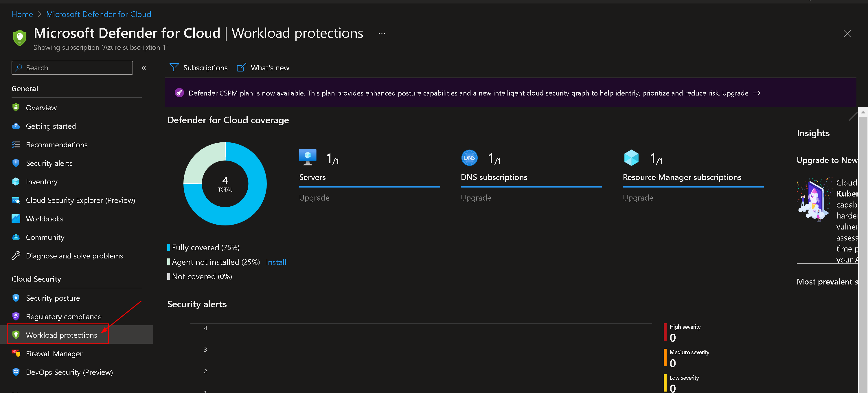Screen dimensions: 868x393
Task: Click the Home breadcrumb link
Action: pos(22,14)
